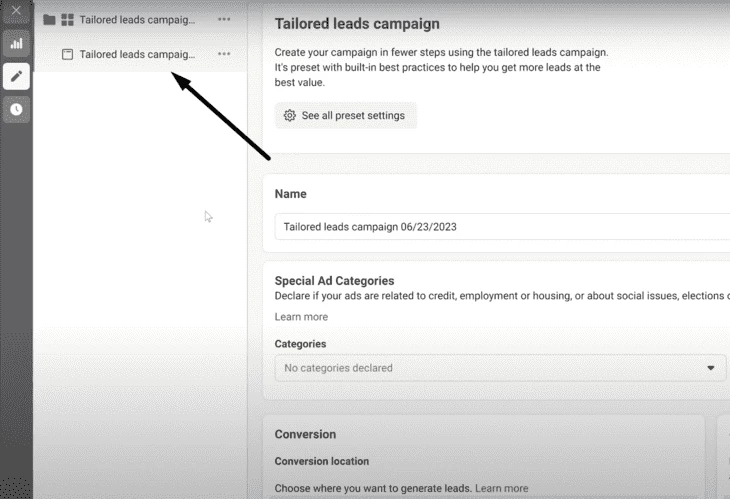730x499 pixels.
Task: Open Learn more link under Special Ad Categories
Action: 301,317
